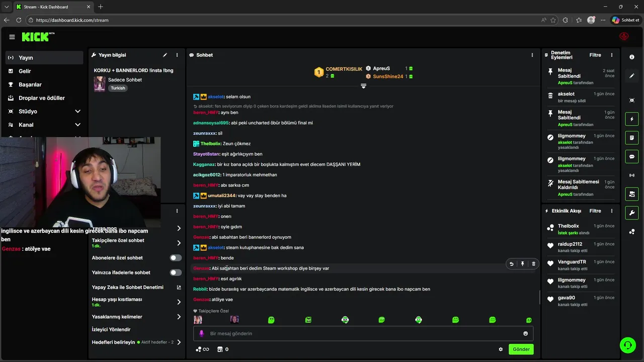The width and height of the screenshot is (644, 362).
Task: Click Sohbet et Copilot button in browser
Action: (x=625, y=20)
